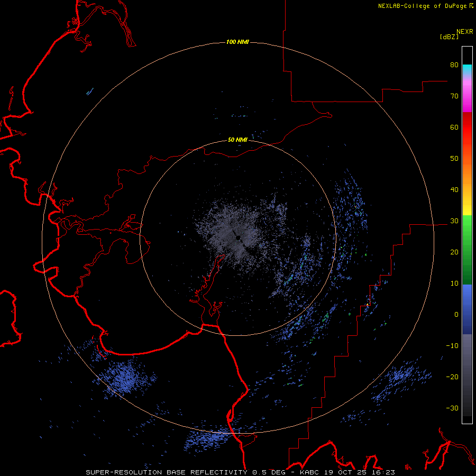Click the 10 dBZ scale value
The width and height of the screenshot is (476, 476).
(x=454, y=283)
